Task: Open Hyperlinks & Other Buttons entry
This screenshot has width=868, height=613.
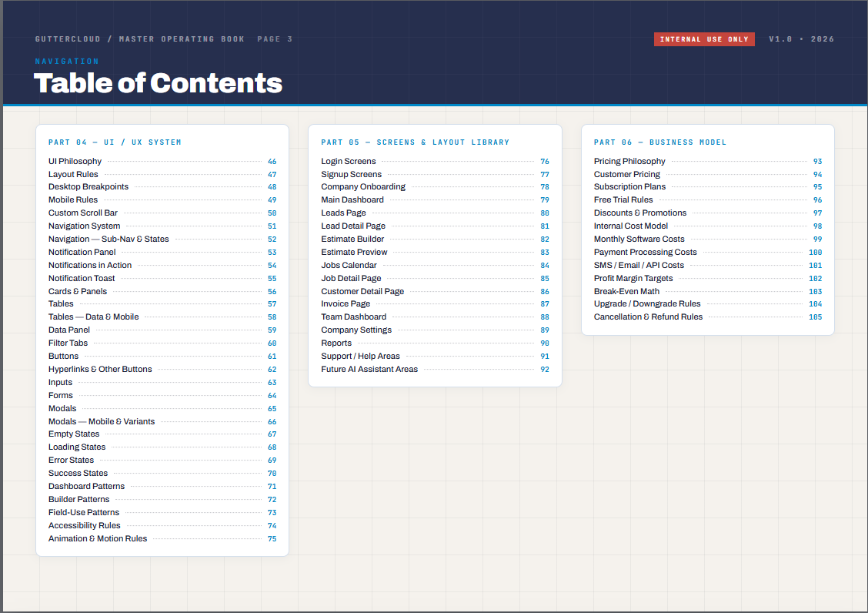Action: (162, 369)
